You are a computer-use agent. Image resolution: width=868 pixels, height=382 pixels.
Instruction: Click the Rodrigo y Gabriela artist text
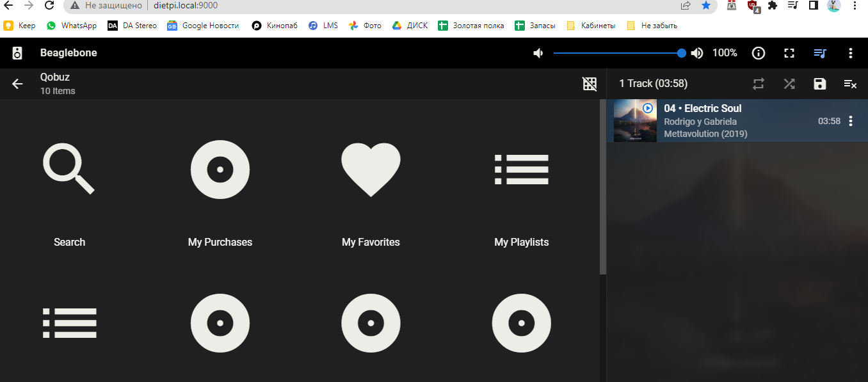tap(700, 122)
